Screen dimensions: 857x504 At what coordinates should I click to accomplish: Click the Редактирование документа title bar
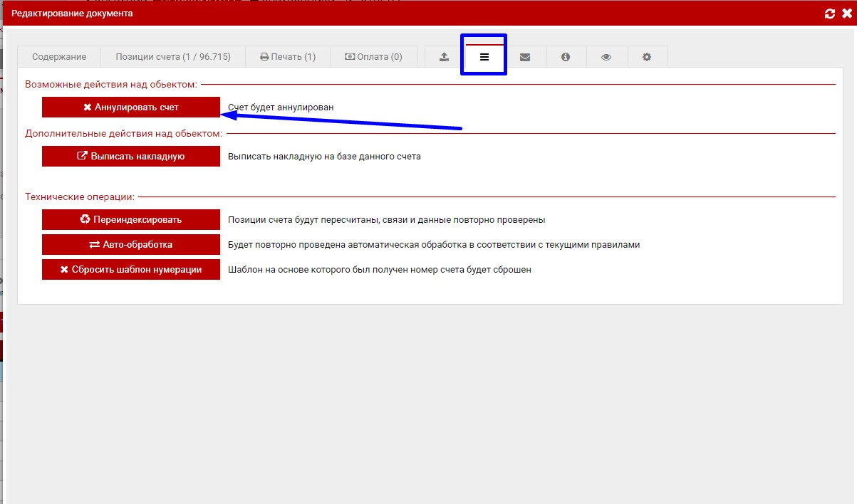point(72,14)
